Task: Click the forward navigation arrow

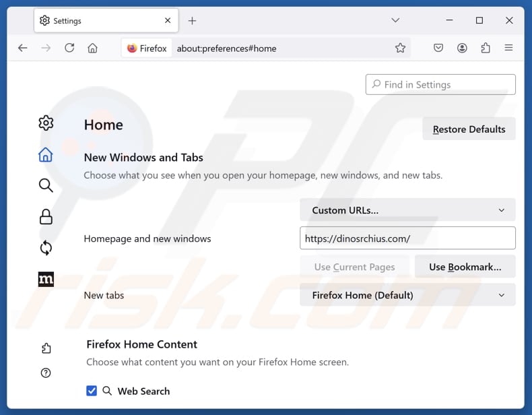Action: pos(46,49)
